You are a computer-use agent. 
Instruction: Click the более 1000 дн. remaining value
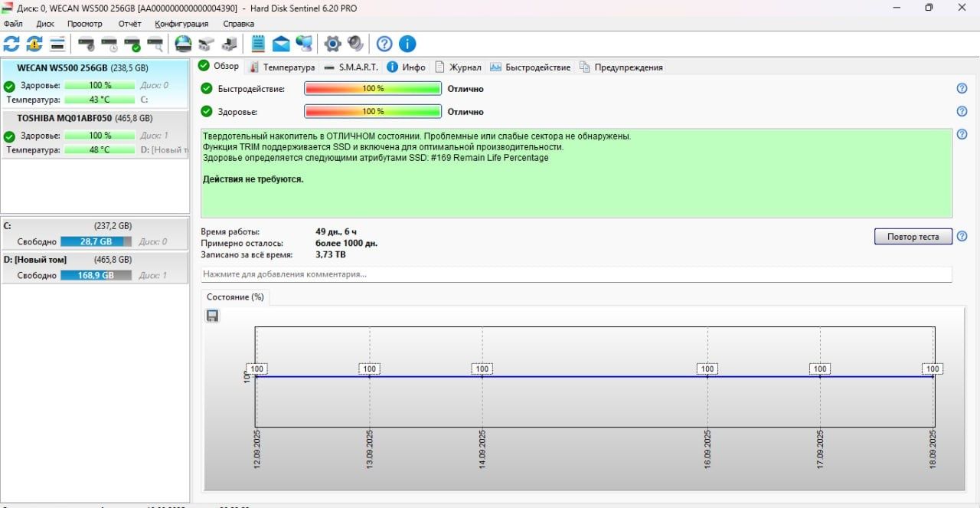(x=346, y=244)
